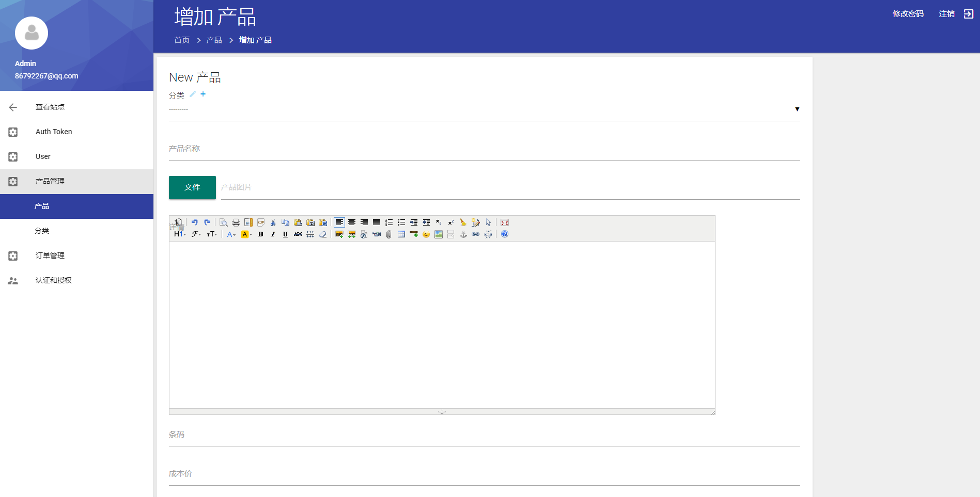This screenshot has height=497, width=980.
Task: Click the anchor insertion icon
Action: pos(463,234)
